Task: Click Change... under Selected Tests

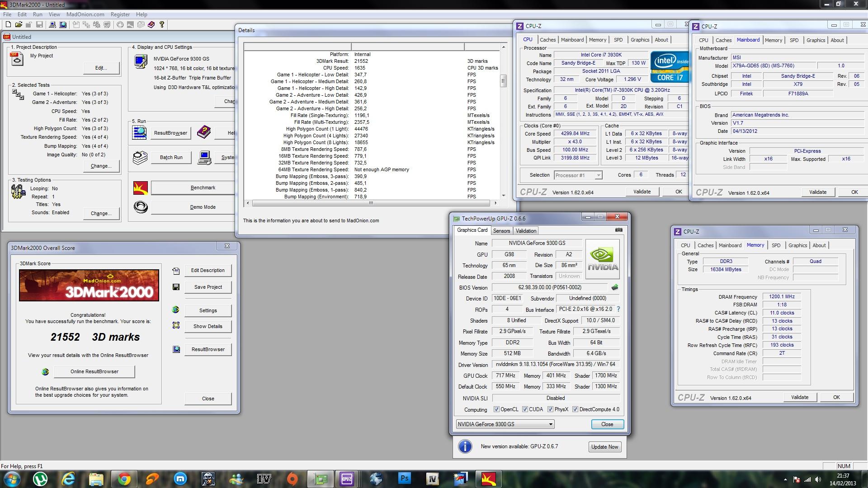Action: (101, 166)
